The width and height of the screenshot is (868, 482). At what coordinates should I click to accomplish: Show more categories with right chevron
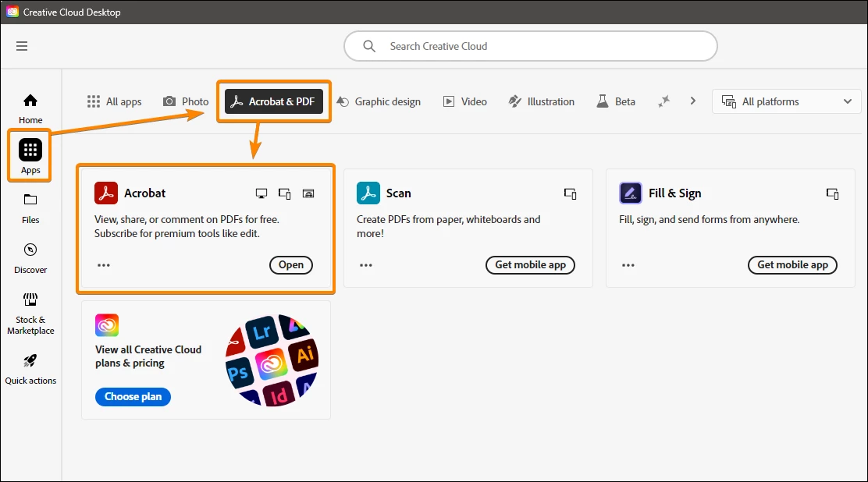(692, 101)
